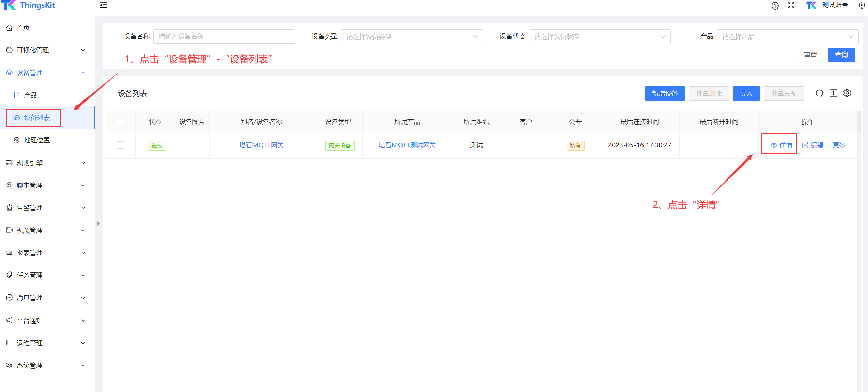Open 地理位置 in the sidebar
Screen dimensions: 868x392
37,140
